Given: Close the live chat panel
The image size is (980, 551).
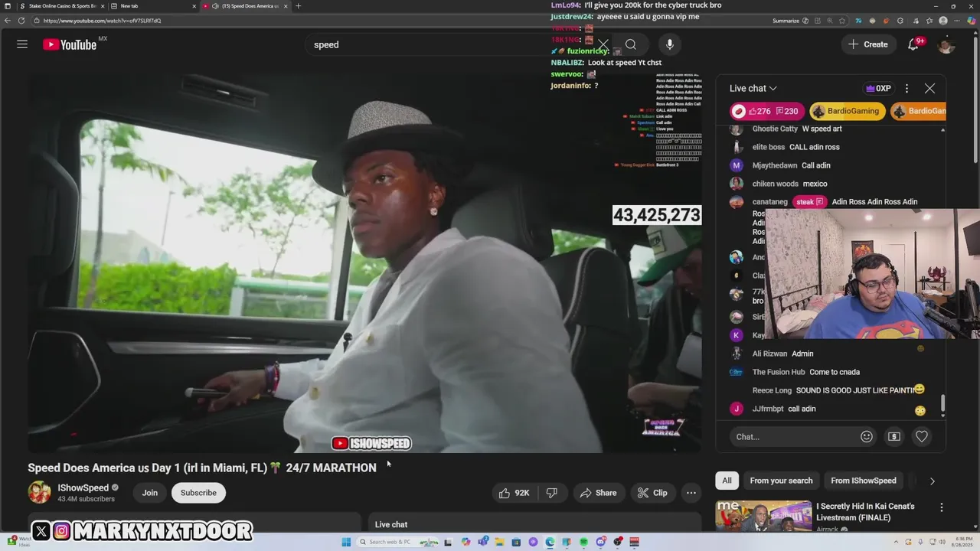Looking at the screenshot, I should 929,88.
